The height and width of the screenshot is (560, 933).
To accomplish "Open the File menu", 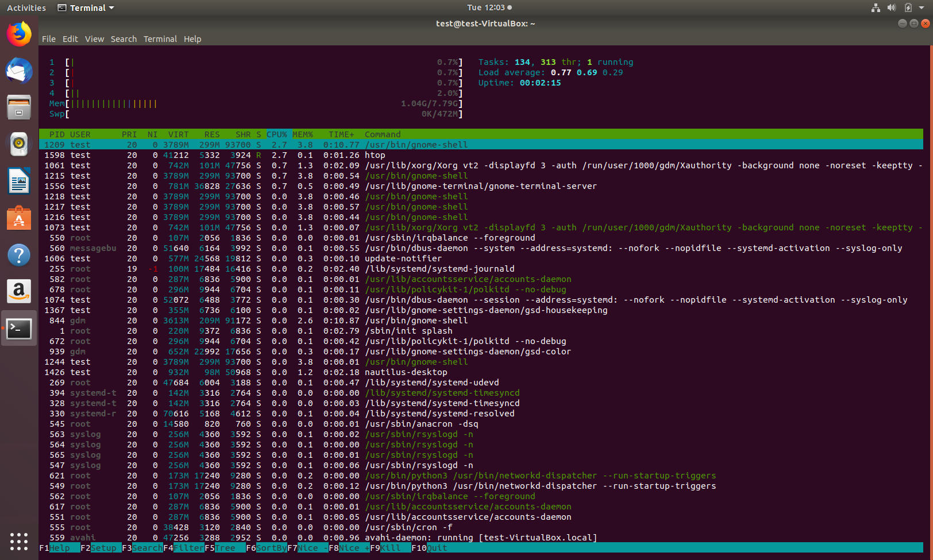I will click(x=49, y=39).
